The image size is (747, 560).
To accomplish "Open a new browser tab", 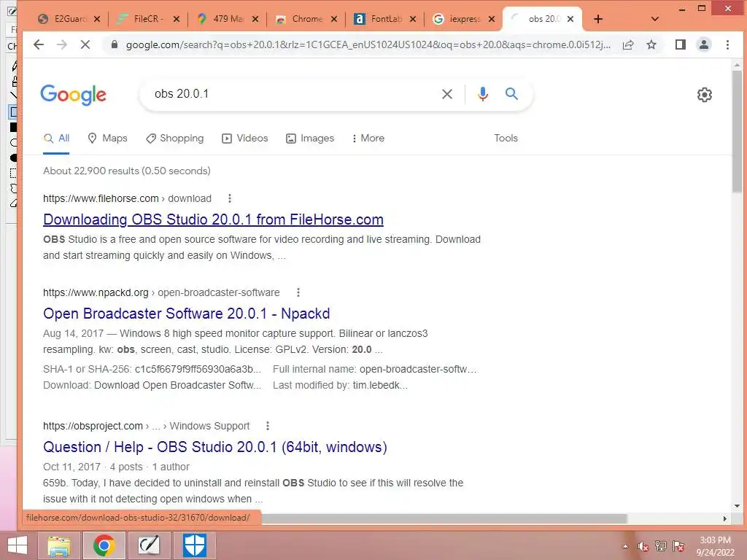I will tap(598, 19).
